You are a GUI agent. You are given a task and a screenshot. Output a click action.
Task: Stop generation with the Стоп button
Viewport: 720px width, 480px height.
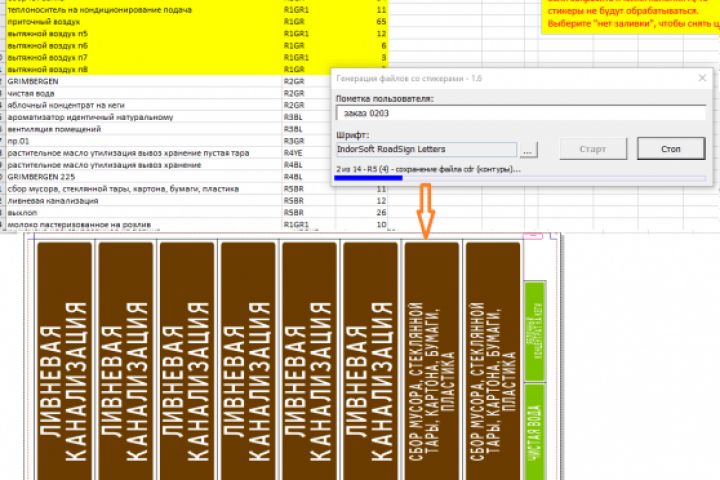pyautogui.click(x=671, y=149)
